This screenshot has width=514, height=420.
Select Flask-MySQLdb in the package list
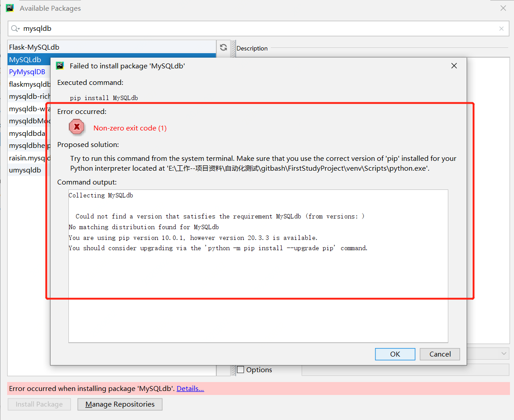click(x=111, y=47)
